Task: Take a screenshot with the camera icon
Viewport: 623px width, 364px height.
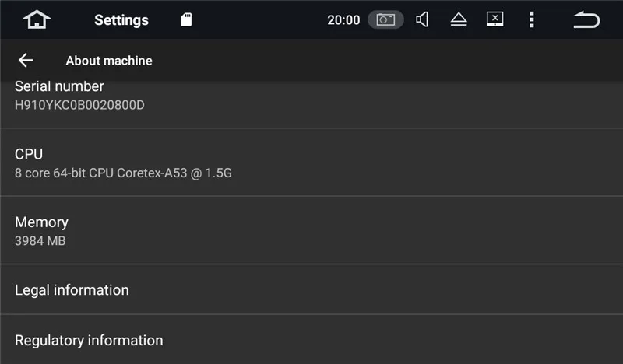Action: click(385, 20)
